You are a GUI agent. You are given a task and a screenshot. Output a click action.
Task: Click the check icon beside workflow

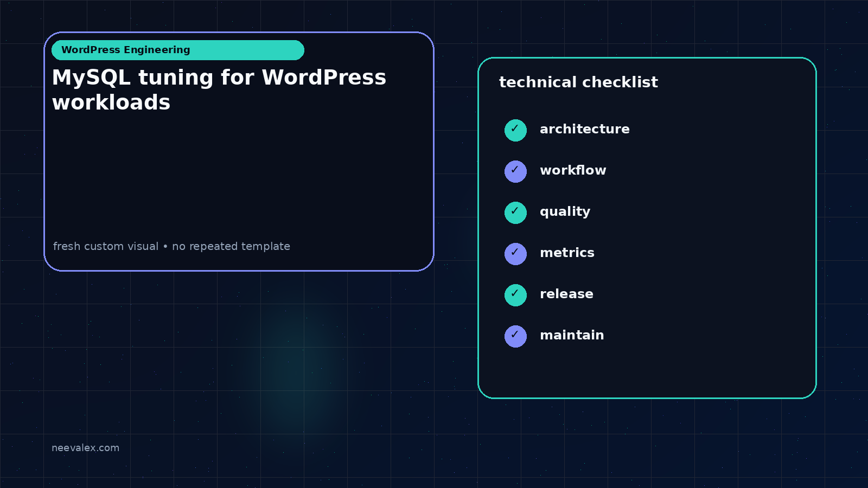[515, 171]
